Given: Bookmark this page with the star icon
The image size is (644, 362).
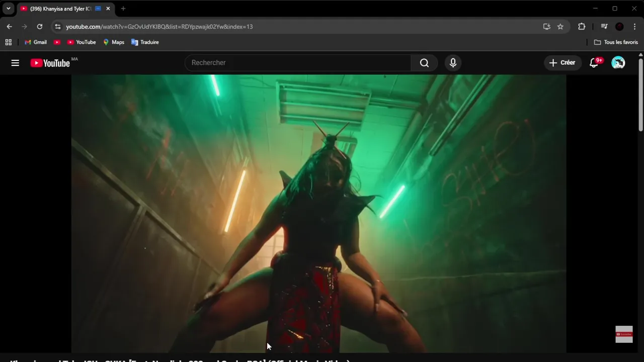Looking at the screenshot, I should pos(560,27).
